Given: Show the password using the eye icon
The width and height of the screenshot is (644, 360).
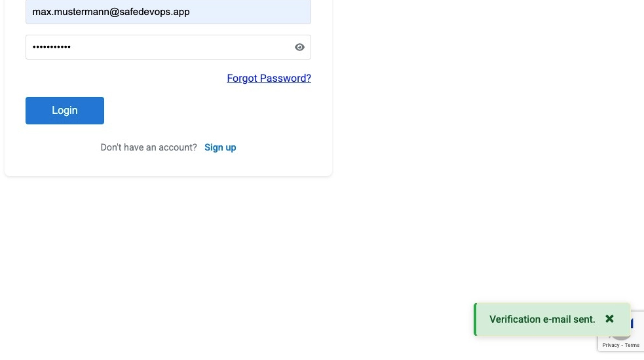Looking at the screenshot, I should click(300, 47).
